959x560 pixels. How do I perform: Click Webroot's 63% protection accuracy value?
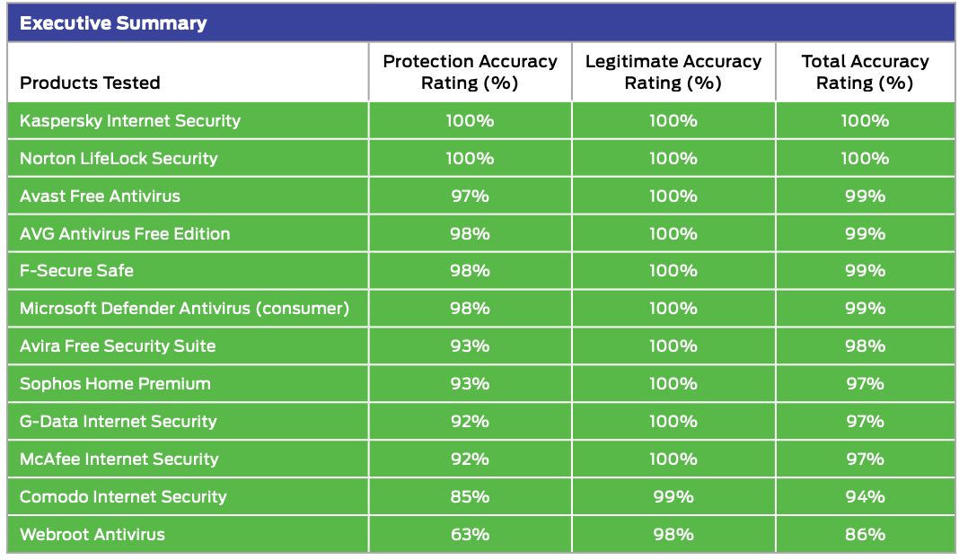470,534
